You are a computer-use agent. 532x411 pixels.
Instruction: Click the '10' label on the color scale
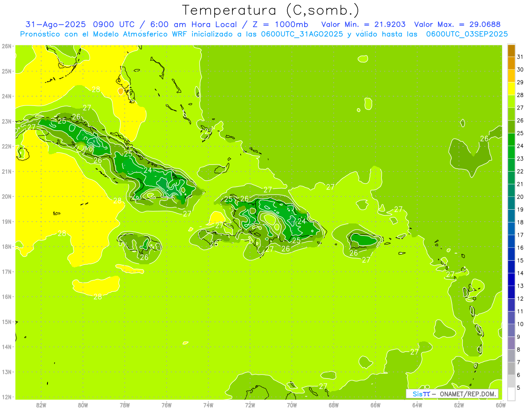(520, 324)
